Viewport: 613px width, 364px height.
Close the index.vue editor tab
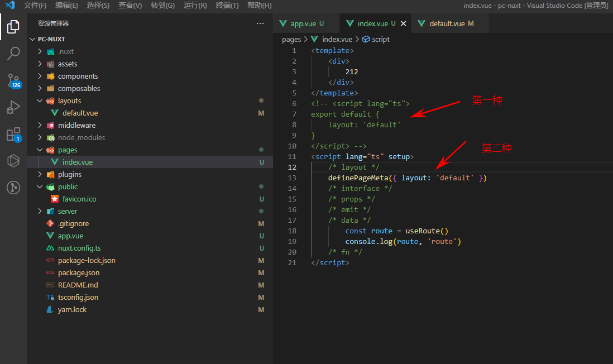click(404, 23)
